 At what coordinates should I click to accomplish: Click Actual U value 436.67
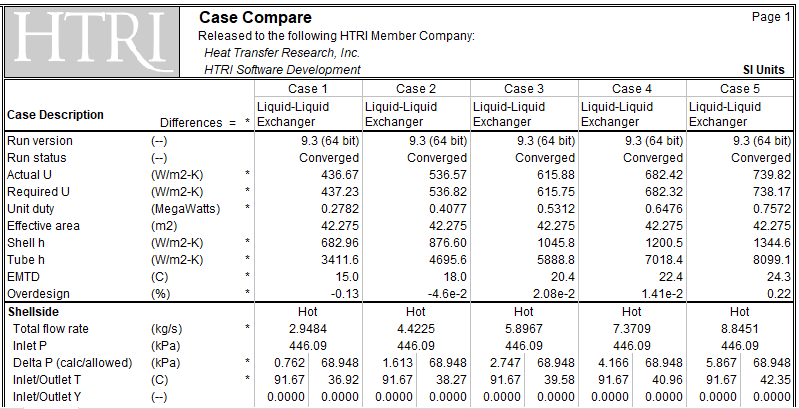pyautogui.click(x=340, y=175)
